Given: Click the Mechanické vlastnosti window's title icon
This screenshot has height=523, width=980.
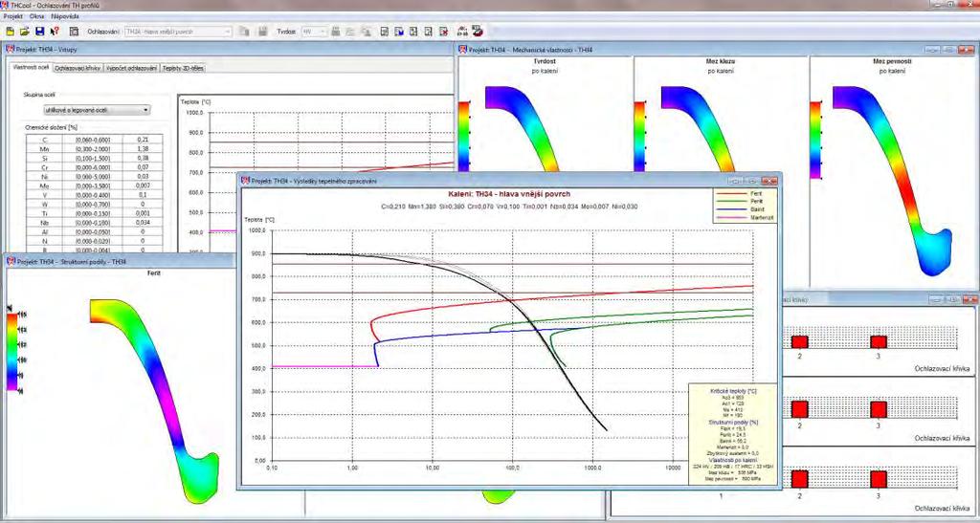Looking at the screenshot, I should pyautogui.click(x=463, y=50).
